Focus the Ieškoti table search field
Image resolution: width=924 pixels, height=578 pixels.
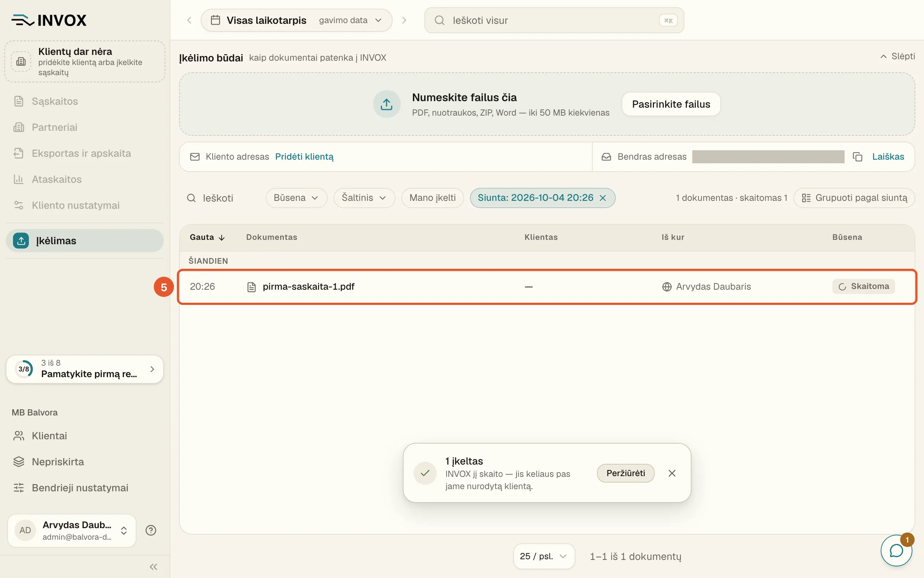pyautogui.click(x=219, y=198)
